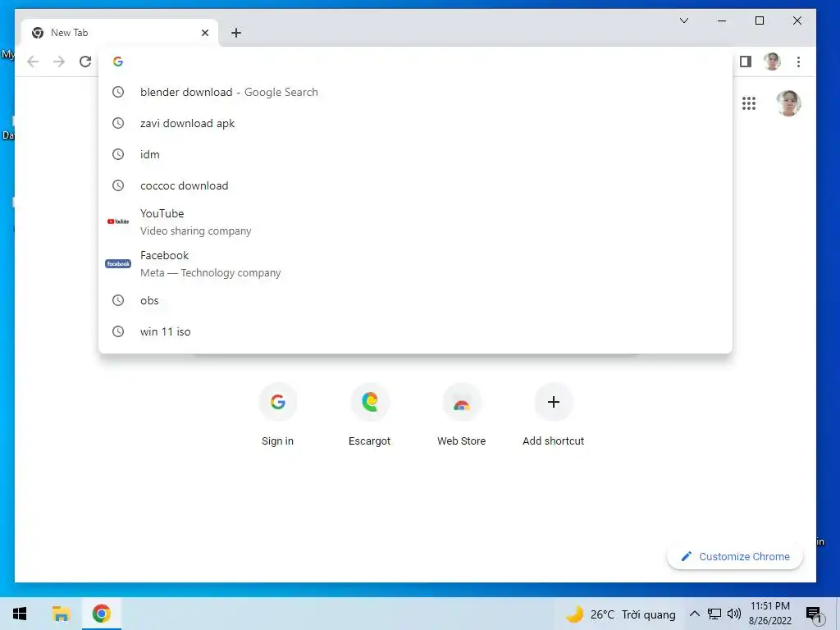
Task: Open the Google apps grid
Action: click(x=748, y=103)
